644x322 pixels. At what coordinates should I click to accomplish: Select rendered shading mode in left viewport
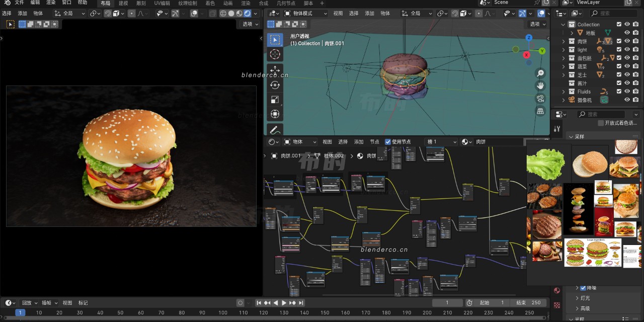tap(248, 14)
